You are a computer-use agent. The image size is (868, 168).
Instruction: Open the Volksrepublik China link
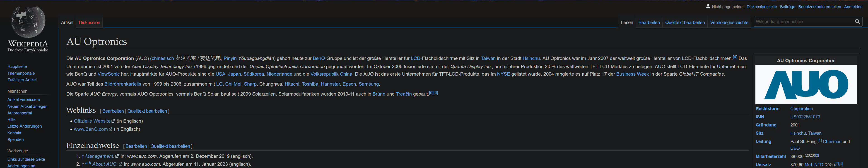[x=331, y=74]
